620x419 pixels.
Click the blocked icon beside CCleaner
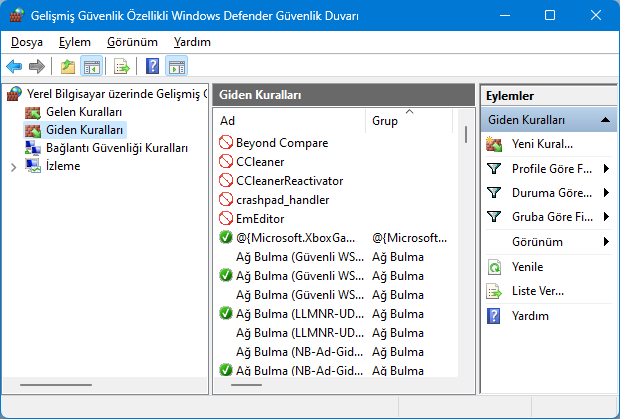pyautogui.click(x=226, y=161)
